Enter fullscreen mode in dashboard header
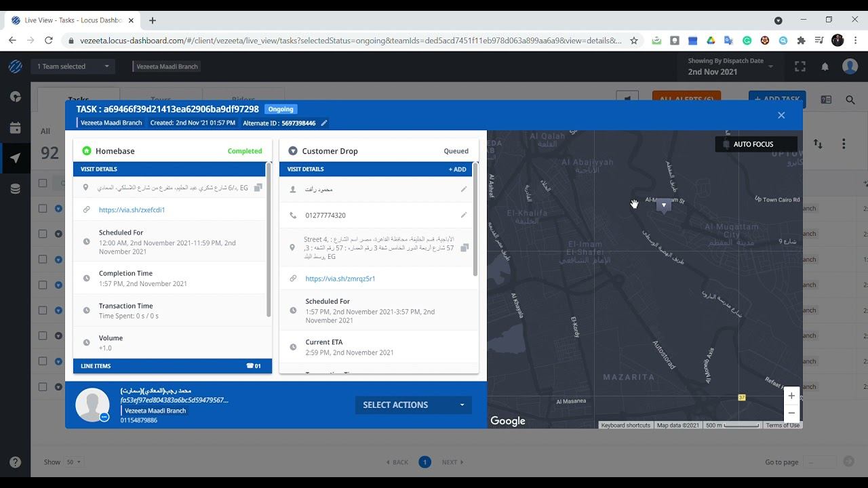Viewport: 868px width, 488px height. 800,66
